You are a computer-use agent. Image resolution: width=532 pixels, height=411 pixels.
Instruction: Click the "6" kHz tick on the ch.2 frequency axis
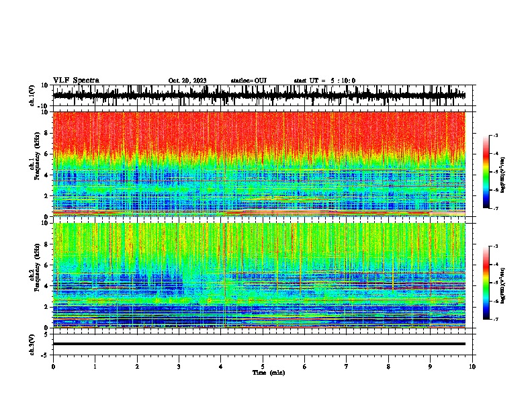pyautogui.click(x=46, y=265)
